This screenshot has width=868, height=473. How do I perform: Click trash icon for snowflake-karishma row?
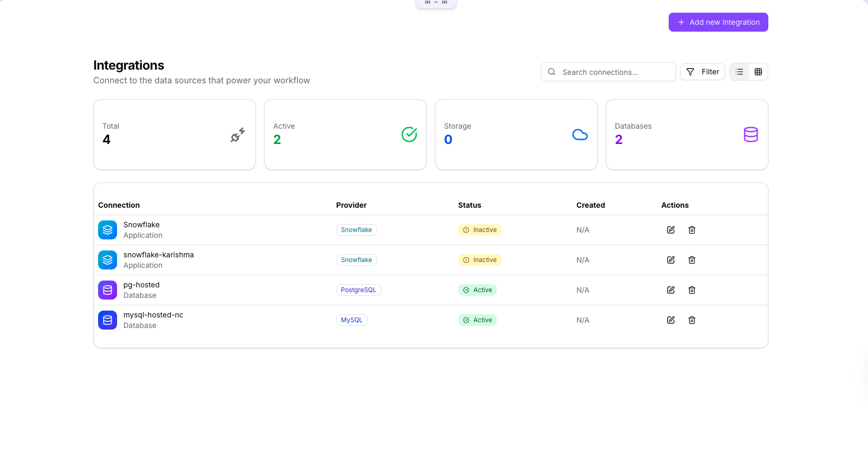692,260
